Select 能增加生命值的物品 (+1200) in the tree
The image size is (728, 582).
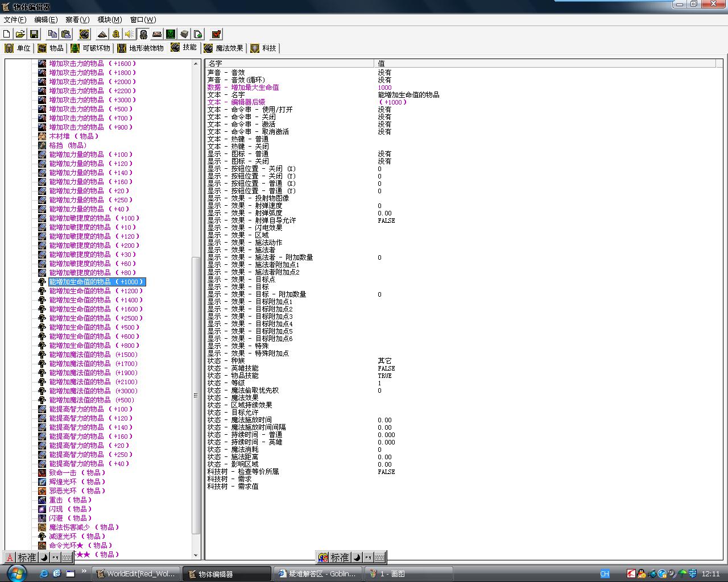(96, 291)
